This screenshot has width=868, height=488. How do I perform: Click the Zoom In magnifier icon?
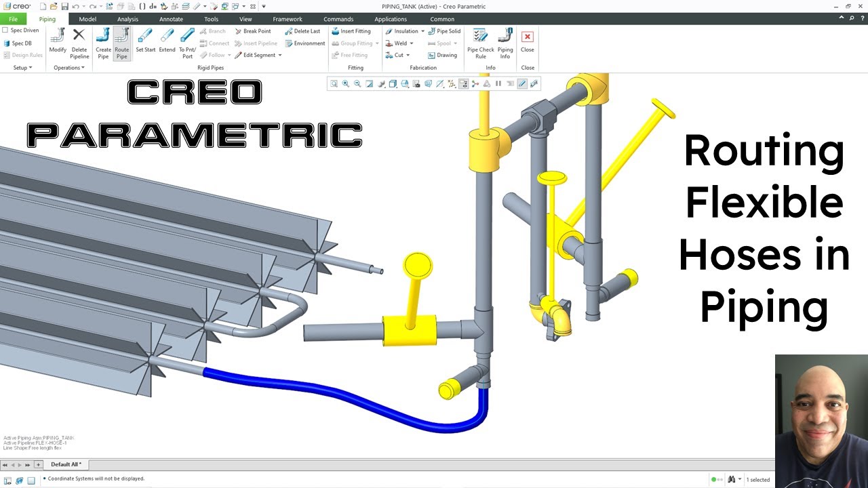(x=346, y=84)
